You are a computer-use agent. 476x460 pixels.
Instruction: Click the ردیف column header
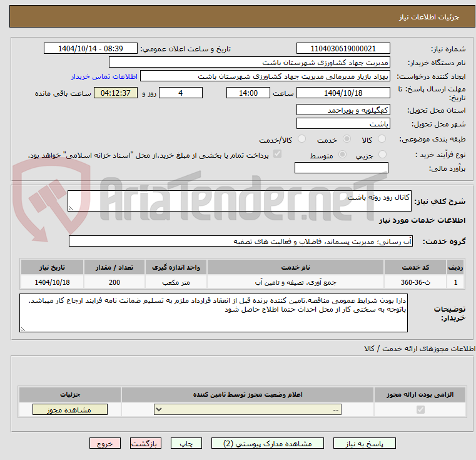455,267
